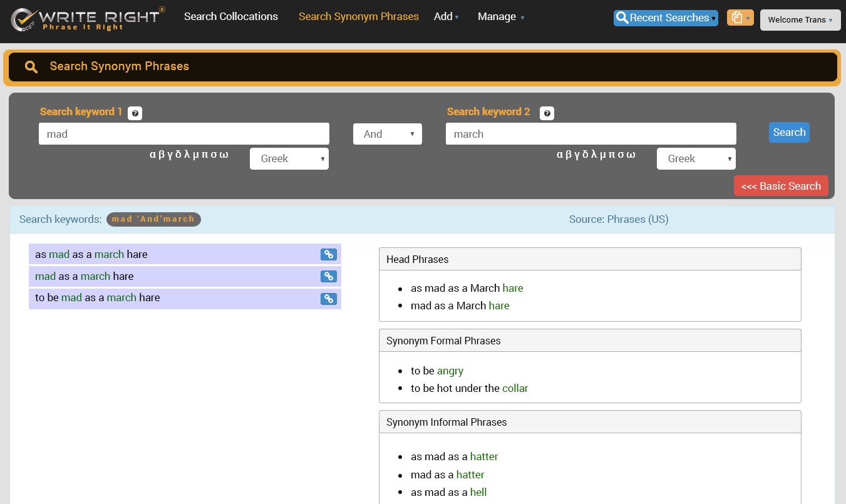Click the 'hatter' link in 'as mad as a hatter'

click(x=484, y=456)
